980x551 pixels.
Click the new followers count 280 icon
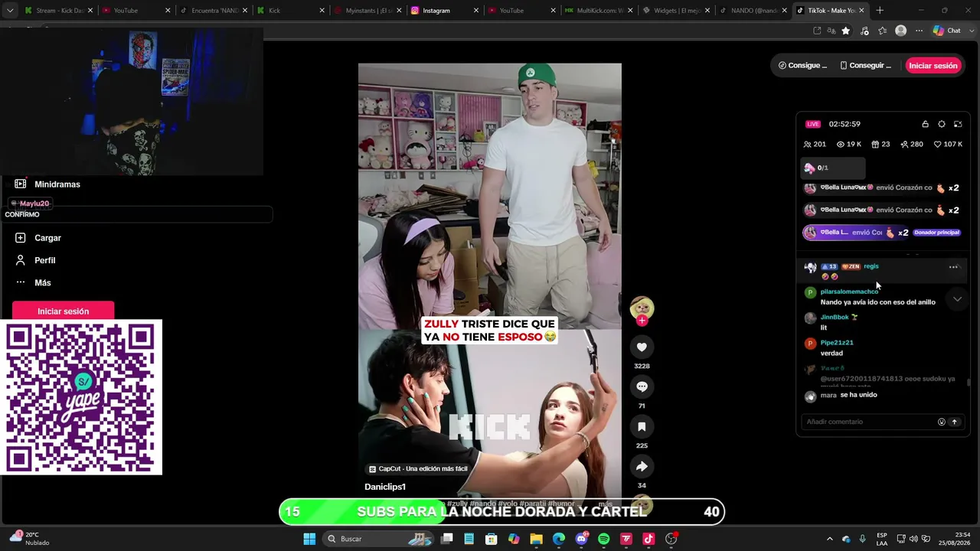point(912,145)
